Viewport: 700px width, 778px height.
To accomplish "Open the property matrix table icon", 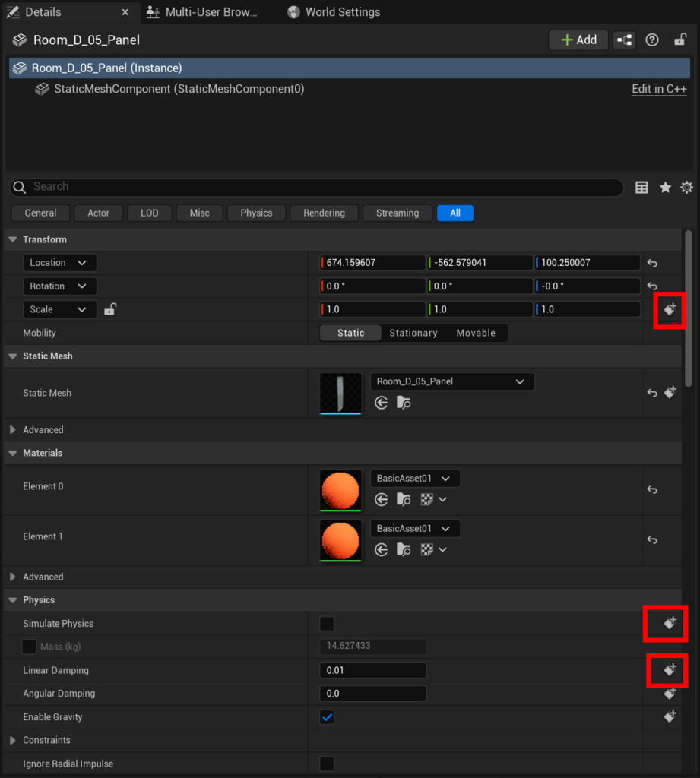I will (641, 188).
